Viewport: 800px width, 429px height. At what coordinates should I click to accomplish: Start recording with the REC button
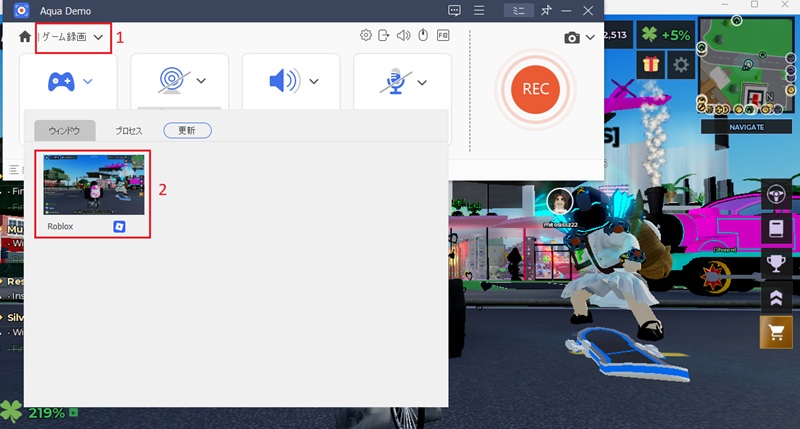click(x=535, y=89)
